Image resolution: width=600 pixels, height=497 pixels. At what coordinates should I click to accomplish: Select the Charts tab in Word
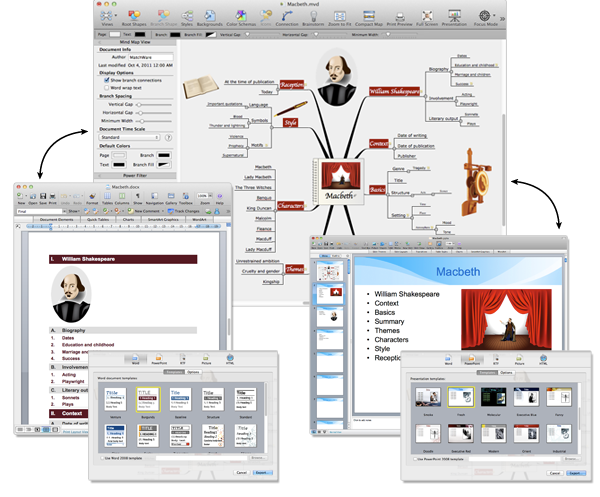click(128, 220)
